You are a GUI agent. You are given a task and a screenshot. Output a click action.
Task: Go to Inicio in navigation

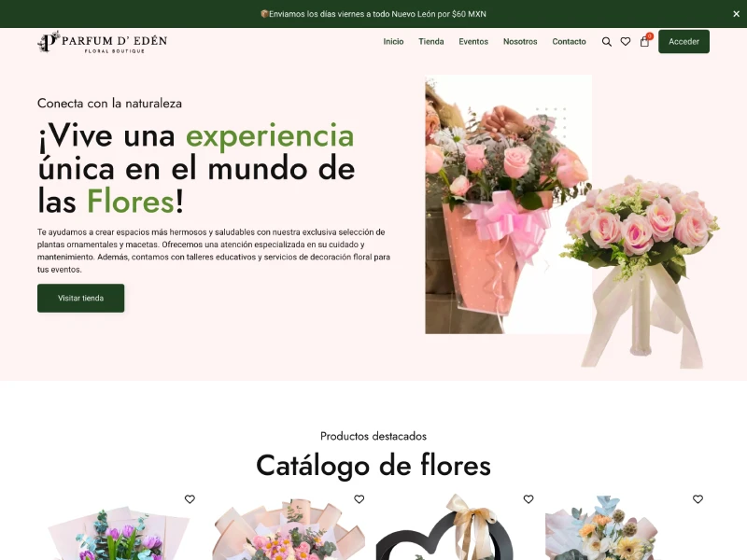(x=393, y=42)
